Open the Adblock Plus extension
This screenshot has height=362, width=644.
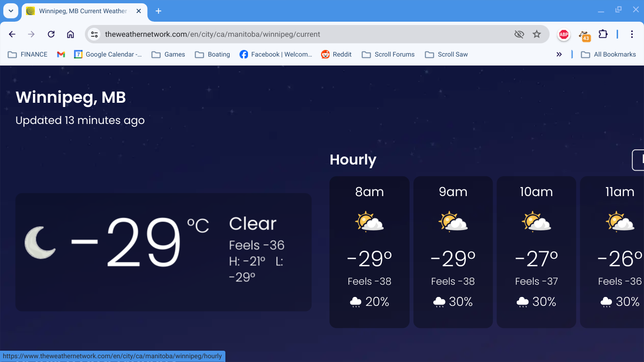pos(563,34)
